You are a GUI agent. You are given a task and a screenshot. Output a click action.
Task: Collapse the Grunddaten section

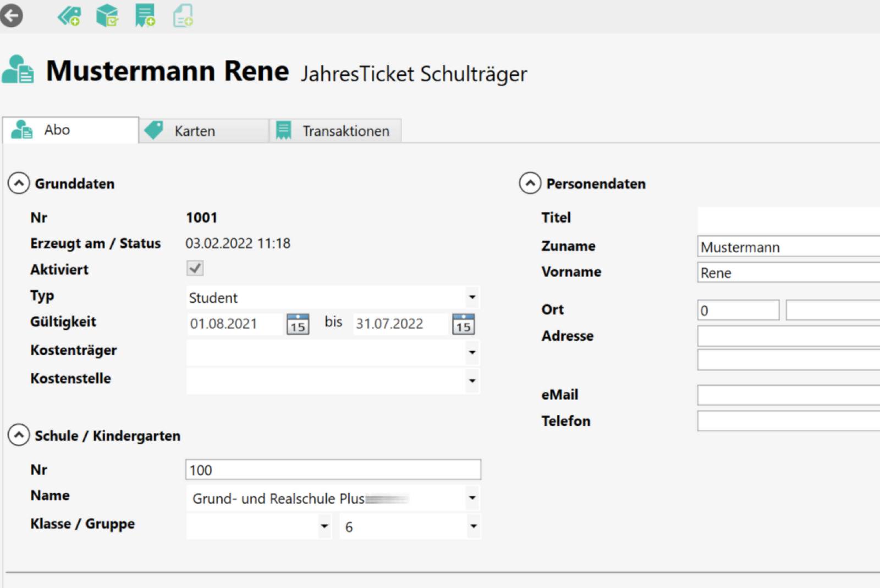[19, 184]
